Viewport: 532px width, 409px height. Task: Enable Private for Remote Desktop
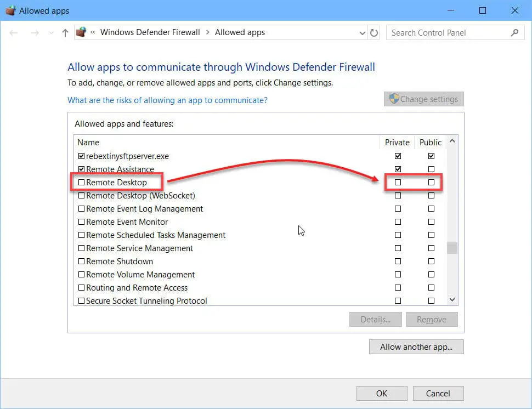pos(398,182)
